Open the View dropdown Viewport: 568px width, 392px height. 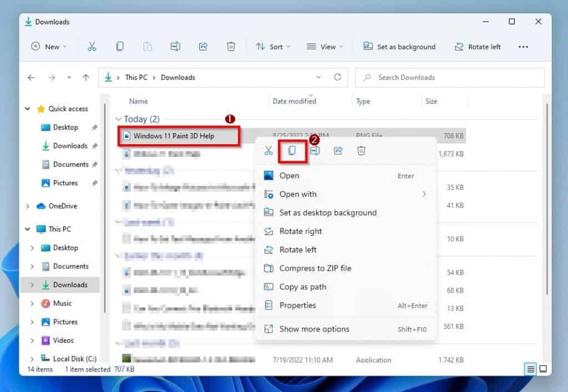(324, 47)
